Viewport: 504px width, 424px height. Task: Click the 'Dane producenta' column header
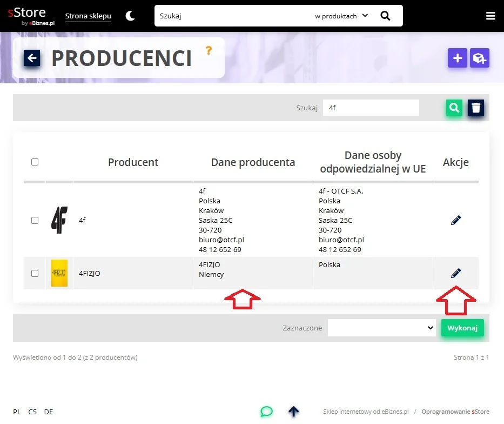[253, 162]
